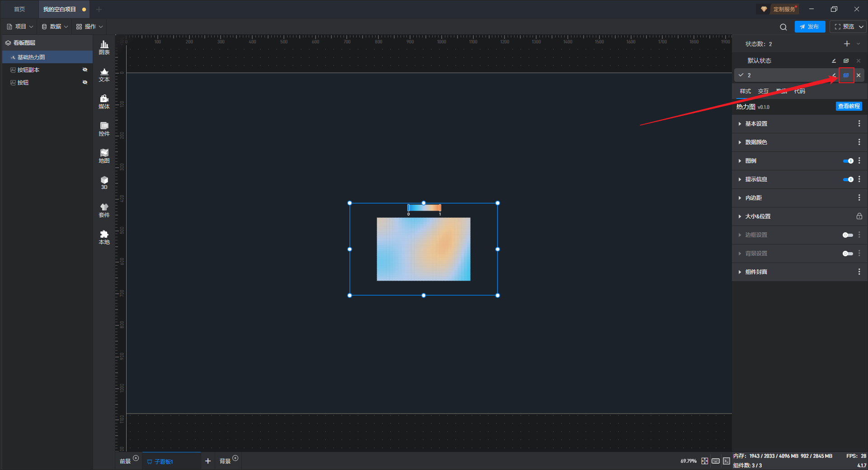Toggle visibility of 按钮副本 layer
868x470 pixels.
85,70
